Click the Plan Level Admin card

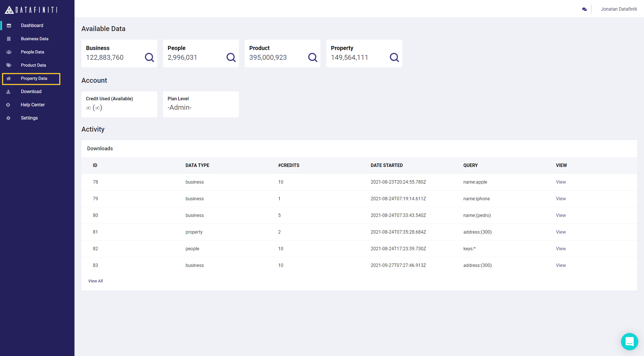point(201,104)
